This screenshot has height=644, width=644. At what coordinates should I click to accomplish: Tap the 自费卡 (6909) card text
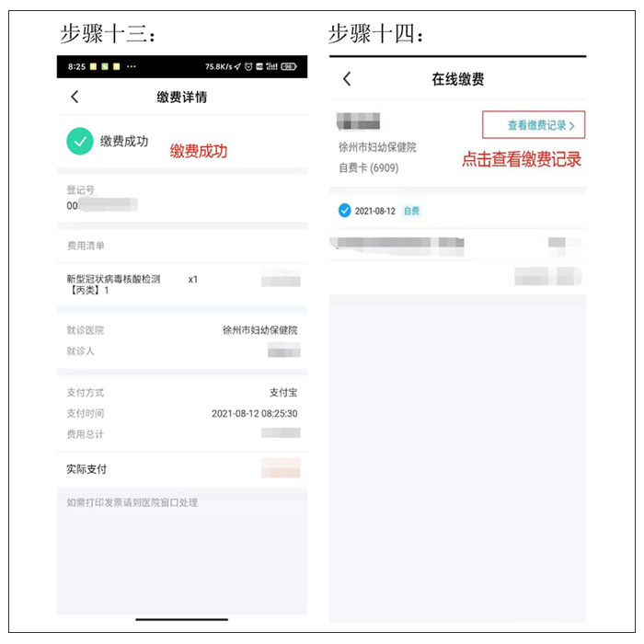click(x=368, y=167)
